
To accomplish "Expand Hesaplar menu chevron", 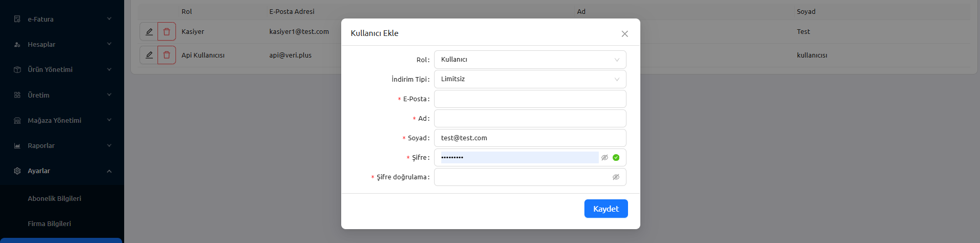I will [109, 44].
